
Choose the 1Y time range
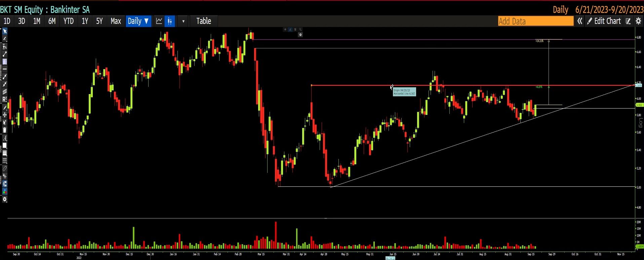tap(85, 21)
